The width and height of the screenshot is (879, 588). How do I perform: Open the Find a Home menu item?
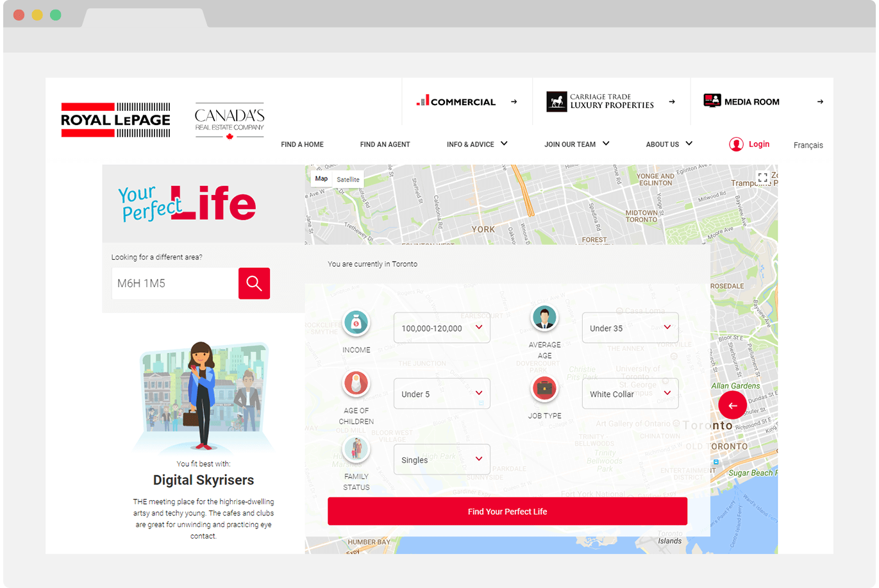point(302,144)
